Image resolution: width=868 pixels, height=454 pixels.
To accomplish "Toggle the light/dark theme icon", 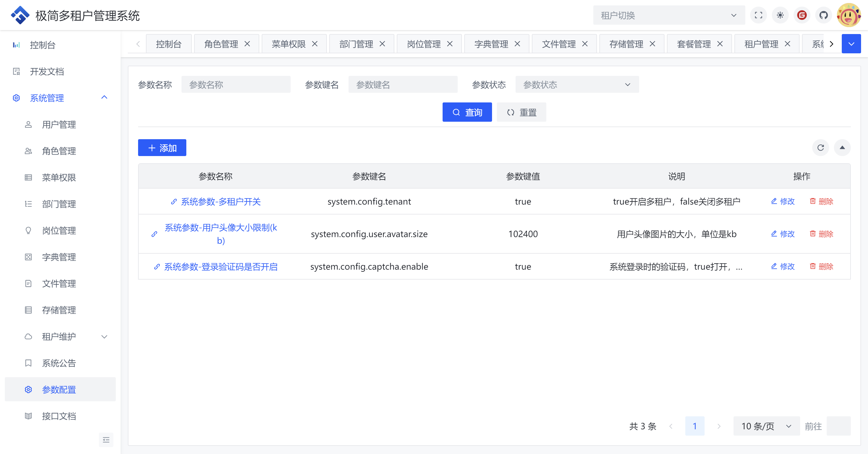I will tap(780, 15).
